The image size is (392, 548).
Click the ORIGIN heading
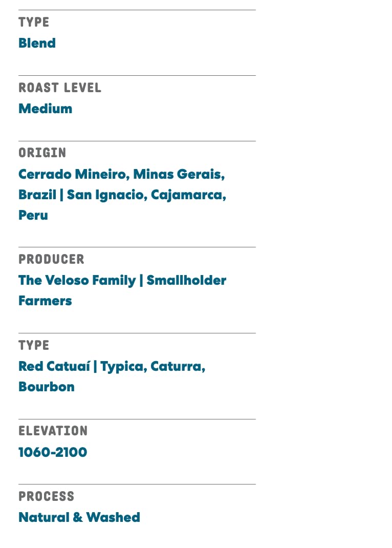click(x=42, y=153)
